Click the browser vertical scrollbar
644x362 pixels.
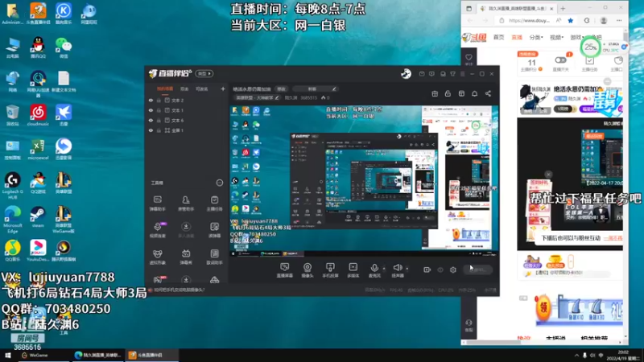625,183
